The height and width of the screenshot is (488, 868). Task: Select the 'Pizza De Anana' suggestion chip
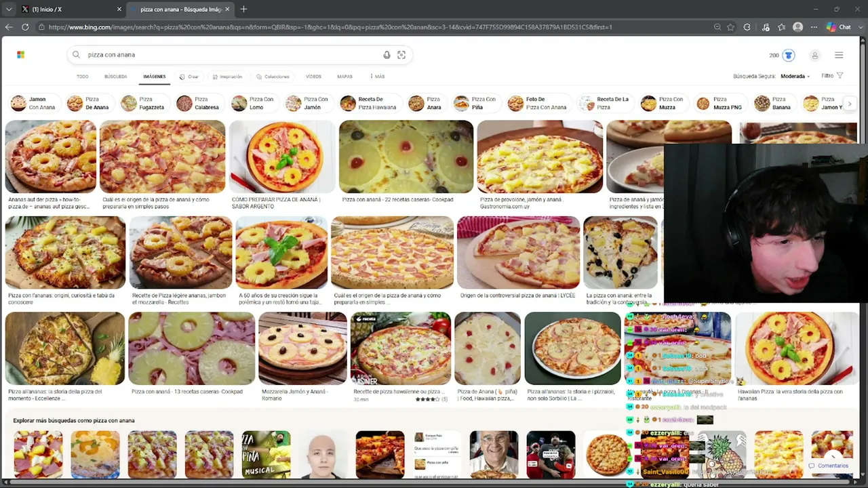click(89, 103)
